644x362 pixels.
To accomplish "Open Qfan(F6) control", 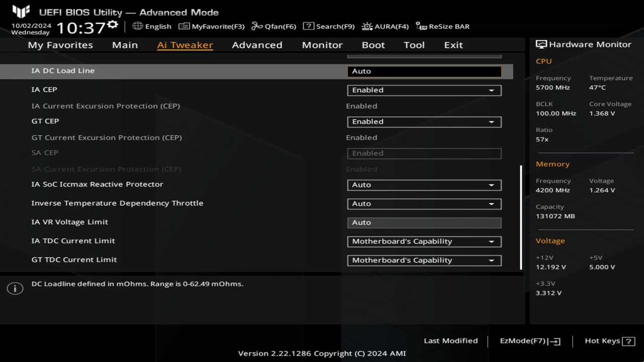I will tap(274, 26).
